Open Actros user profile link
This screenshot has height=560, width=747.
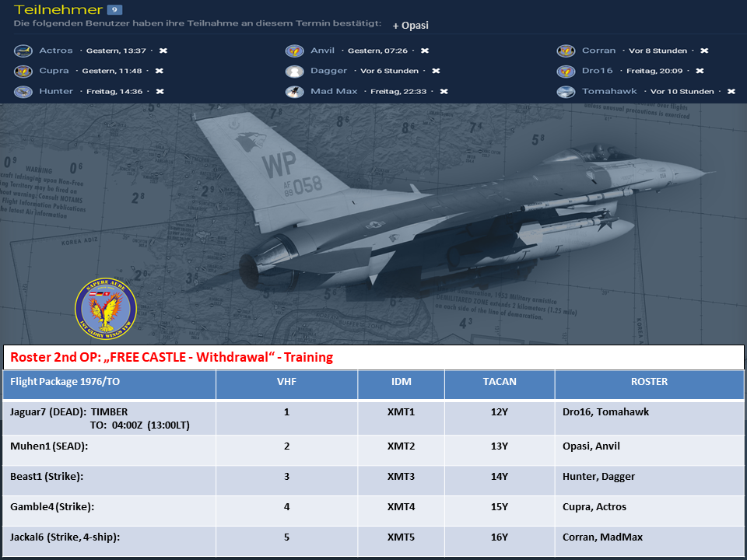tap(56, 51)
